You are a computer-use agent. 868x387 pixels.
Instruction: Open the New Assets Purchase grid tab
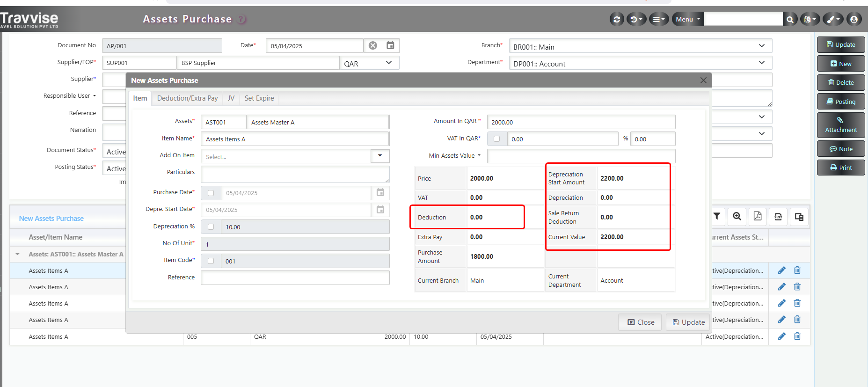coord(51,218)
